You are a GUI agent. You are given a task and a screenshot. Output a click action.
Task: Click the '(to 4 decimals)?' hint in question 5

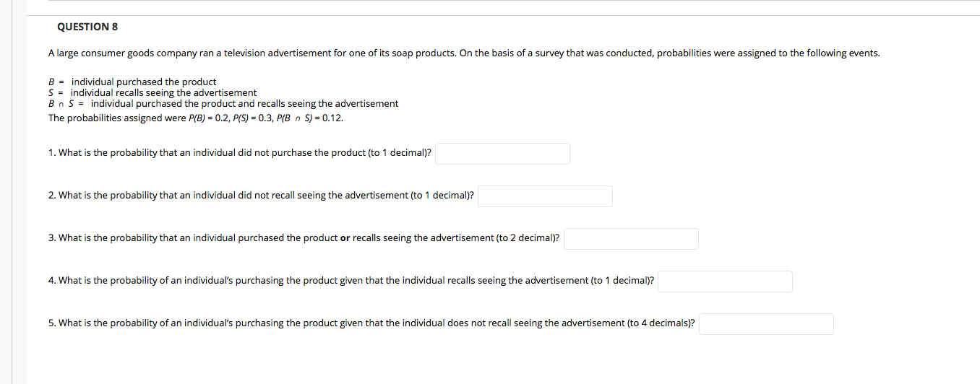661,323
